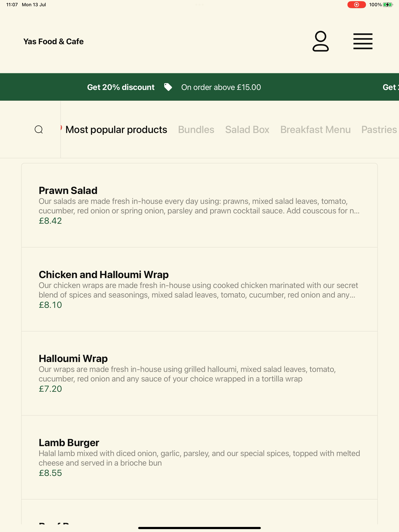Screen dimensions: 399x532
Task: Tap 'On order above £15.00' text
Action: [221, 87]
